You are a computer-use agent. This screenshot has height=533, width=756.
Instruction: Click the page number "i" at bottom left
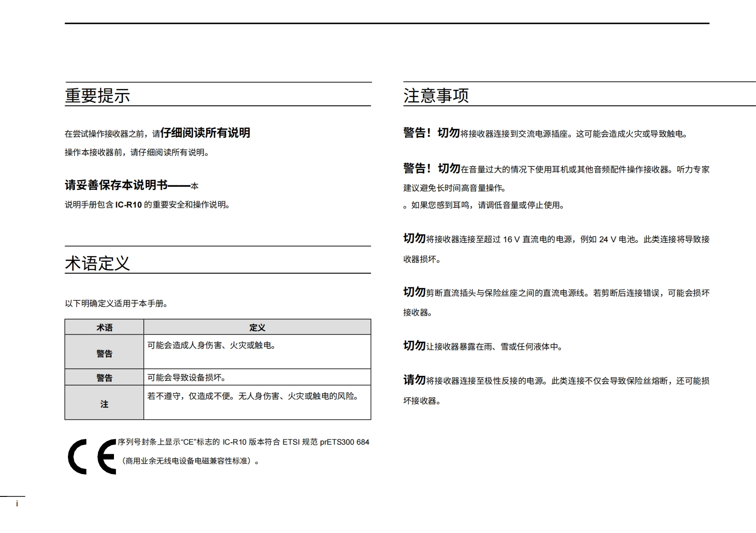coord(17,504)
